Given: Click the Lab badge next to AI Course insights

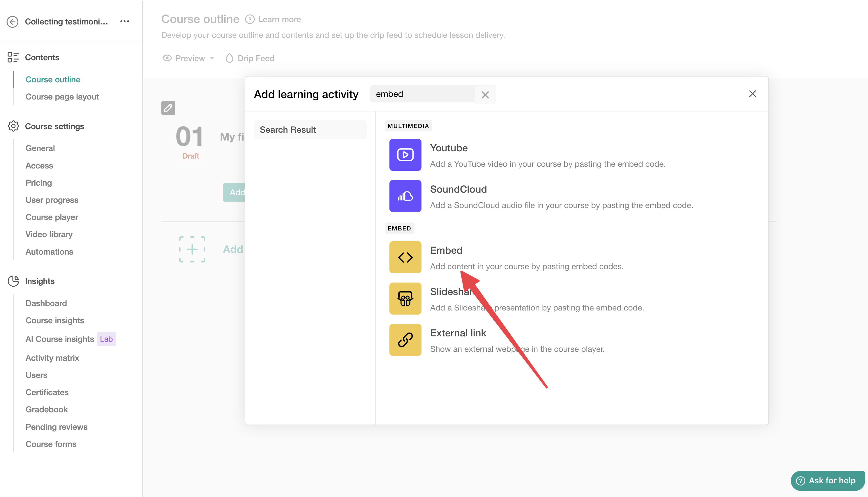Looking at the screenshot, I should point(106,339).
